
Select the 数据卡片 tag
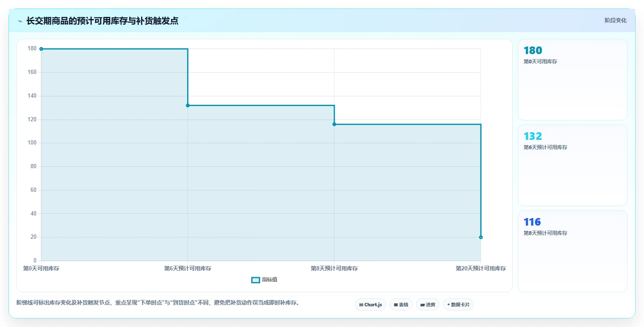458,305
